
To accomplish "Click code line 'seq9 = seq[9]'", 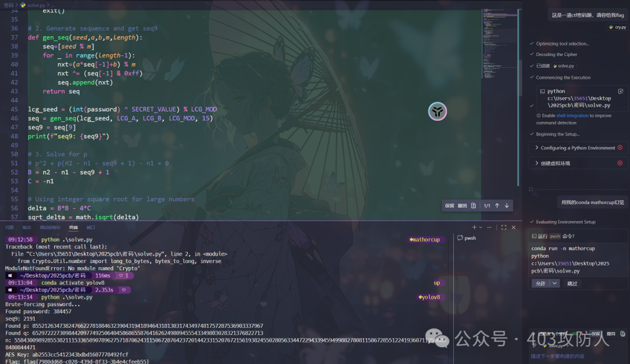I will pyautogui.click(x=52, y=127).
